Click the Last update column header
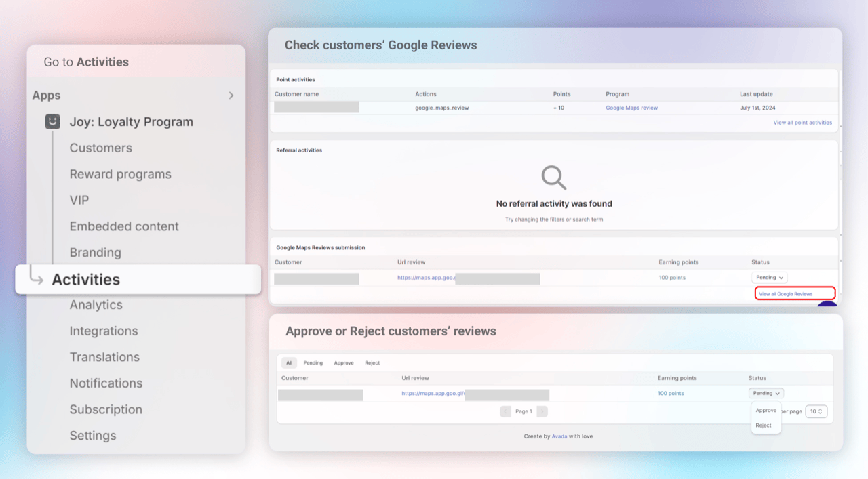This screenshot has width=868, height=479. 756,94
